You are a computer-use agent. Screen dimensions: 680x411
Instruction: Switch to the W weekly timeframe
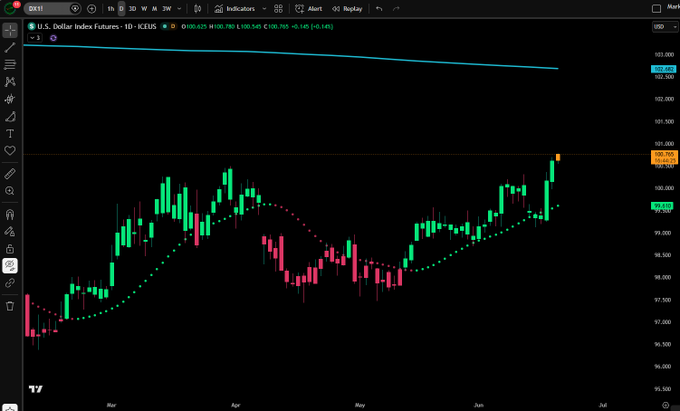(144, 9)
